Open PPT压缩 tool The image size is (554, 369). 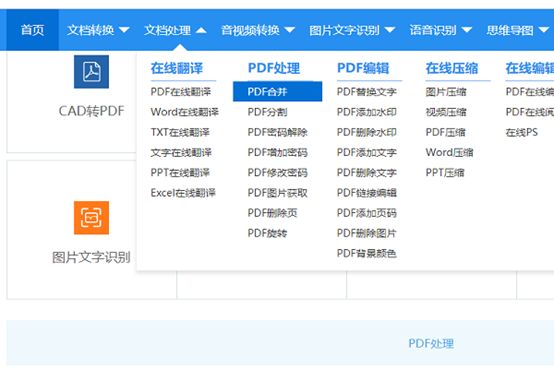tap(445, 172)
